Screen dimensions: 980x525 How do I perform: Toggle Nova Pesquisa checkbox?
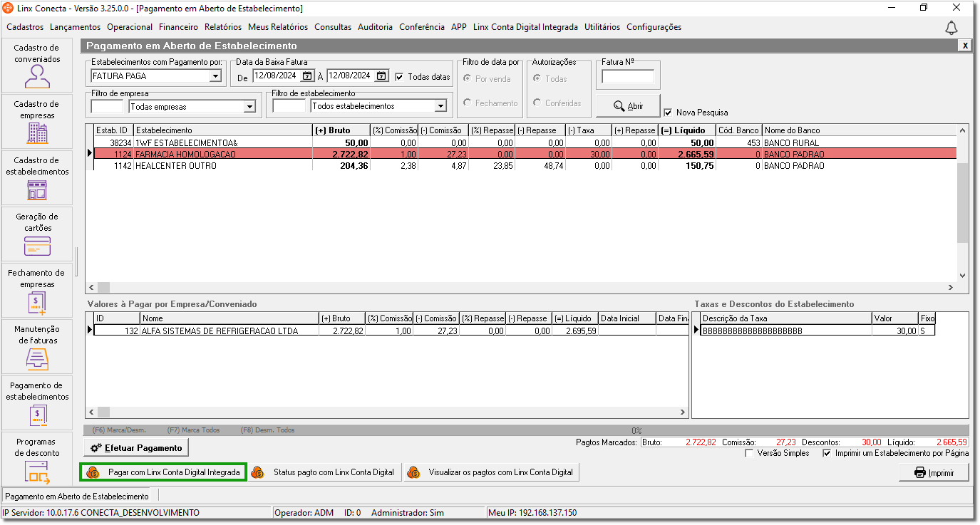pyautogui.click(x=668, y=113)
